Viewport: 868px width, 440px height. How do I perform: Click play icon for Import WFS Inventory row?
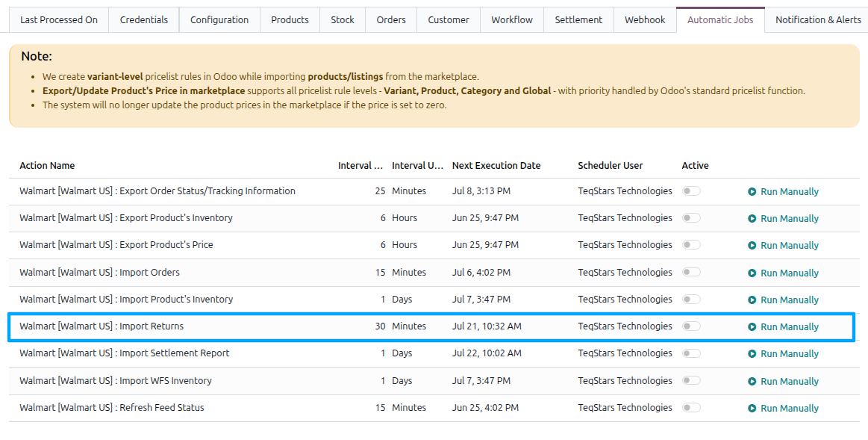[x=752, y=381]
